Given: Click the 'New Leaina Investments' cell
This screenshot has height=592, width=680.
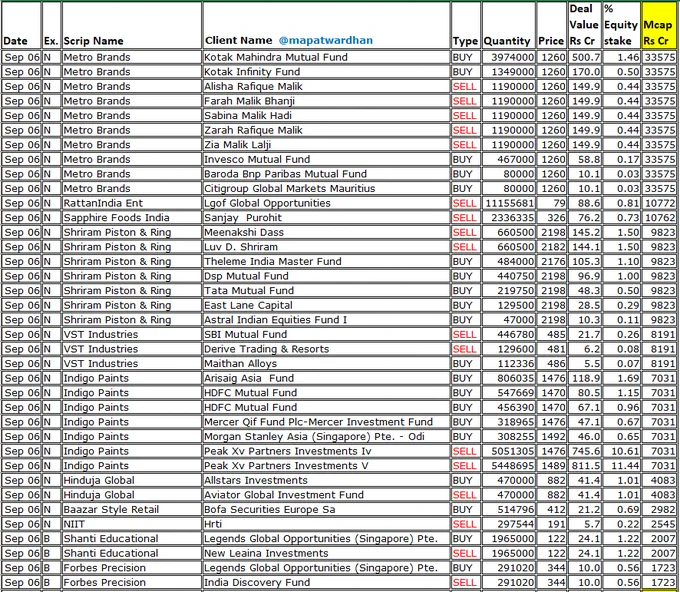Looking at the screenshot, I should pyautogui.click(x=326, y=553).
